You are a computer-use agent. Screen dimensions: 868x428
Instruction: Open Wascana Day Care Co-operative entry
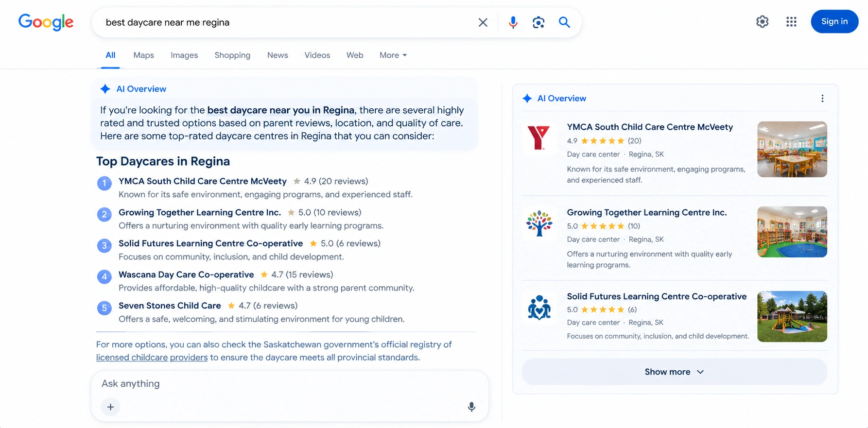coord(186,274)
